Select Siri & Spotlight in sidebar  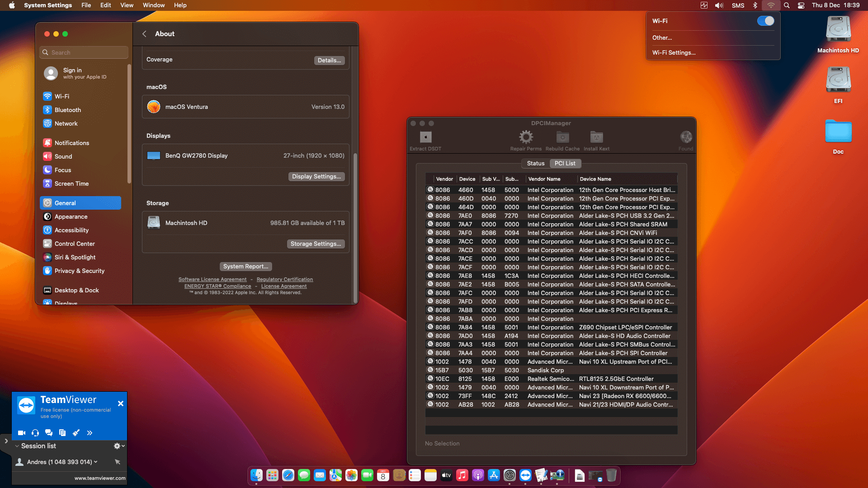coord(81,257)
